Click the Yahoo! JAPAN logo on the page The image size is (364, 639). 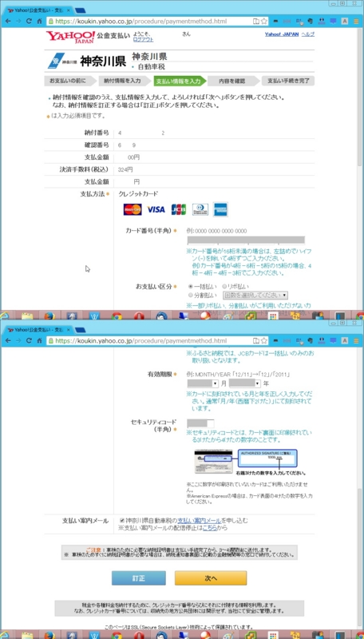pos(70,37)
